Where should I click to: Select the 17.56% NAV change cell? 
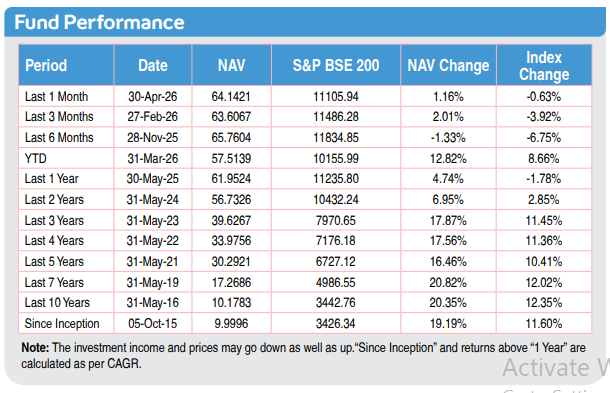click(448, 241)
